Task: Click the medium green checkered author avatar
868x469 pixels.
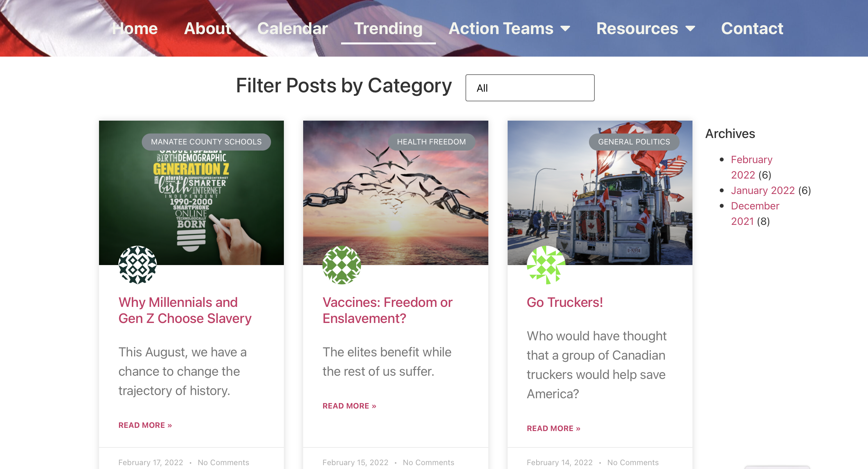Action: (x=342, y=265)
